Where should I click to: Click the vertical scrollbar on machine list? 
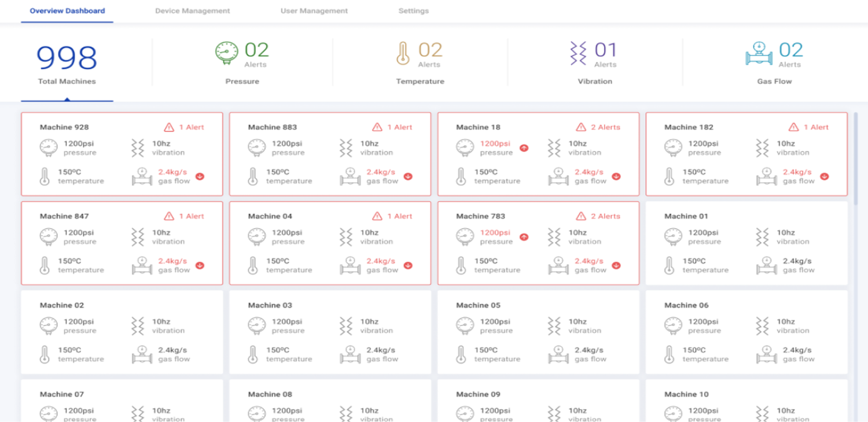point(856,156)
